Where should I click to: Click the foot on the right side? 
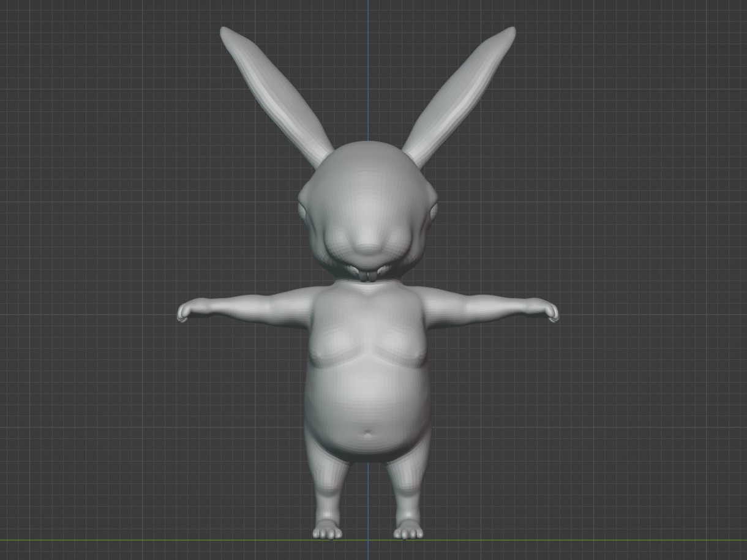408,531
